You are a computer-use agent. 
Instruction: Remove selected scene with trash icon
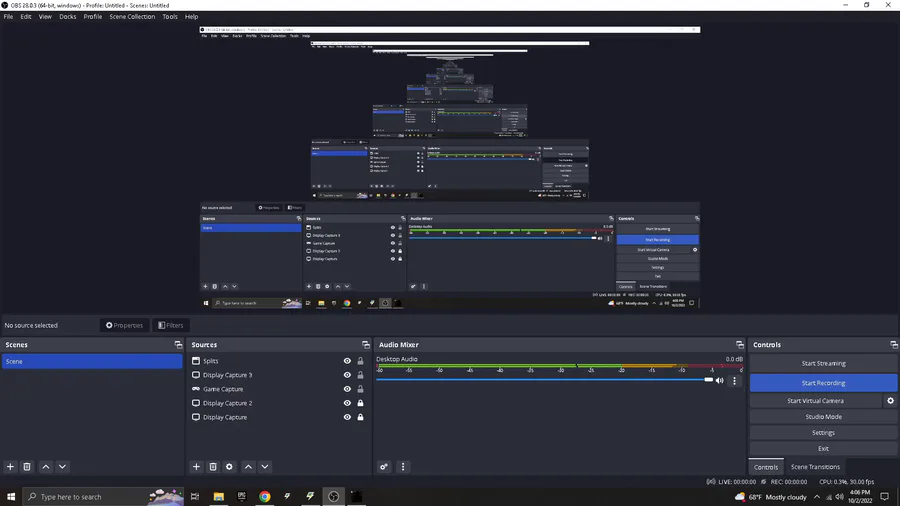(x=26, y=466)
